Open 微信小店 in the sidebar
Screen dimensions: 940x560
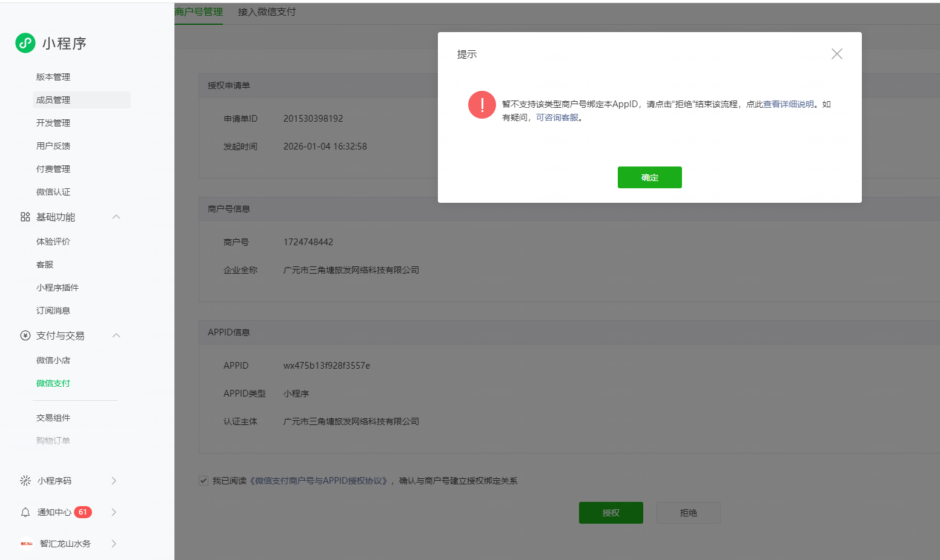tap(53, 360)
